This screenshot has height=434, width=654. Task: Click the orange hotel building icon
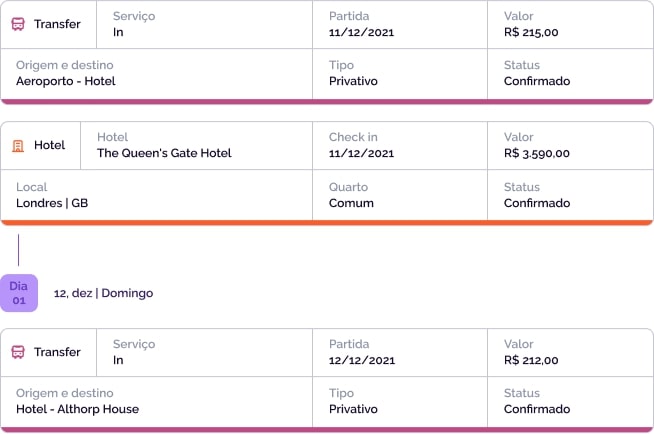point(18,146)
